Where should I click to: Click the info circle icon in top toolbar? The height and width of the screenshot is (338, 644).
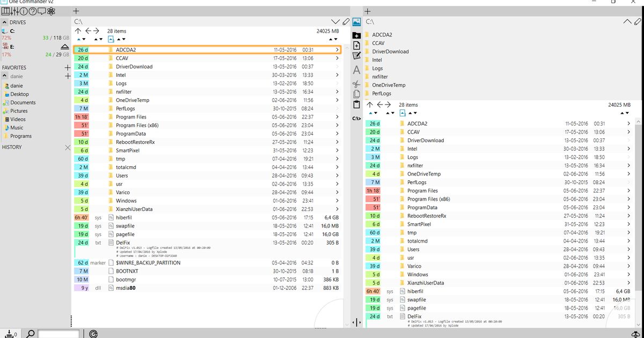(24, 11)
